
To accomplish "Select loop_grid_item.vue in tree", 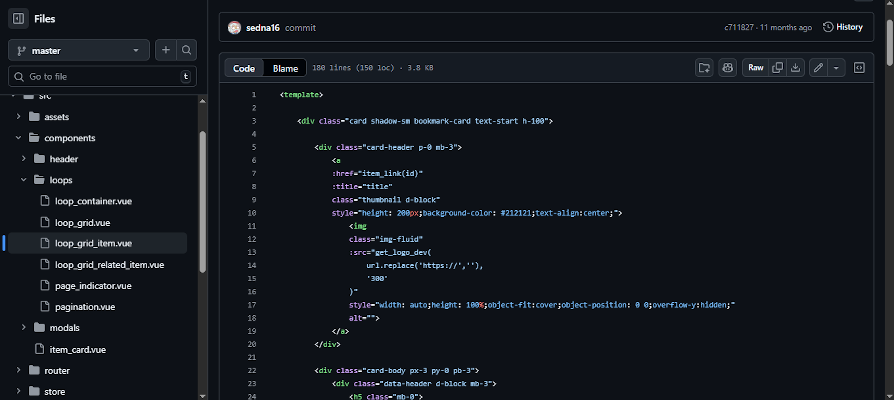I will 94,243.
